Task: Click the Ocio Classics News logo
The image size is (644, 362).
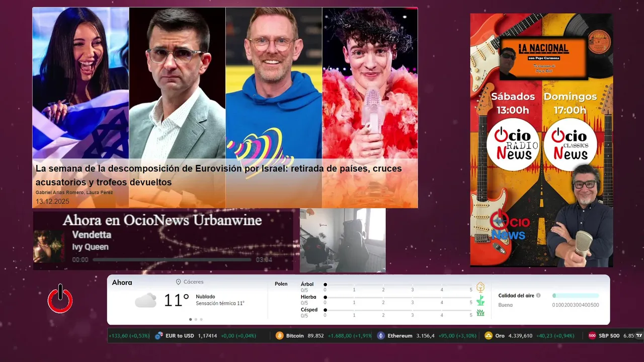Action: (x=570, y=144)
